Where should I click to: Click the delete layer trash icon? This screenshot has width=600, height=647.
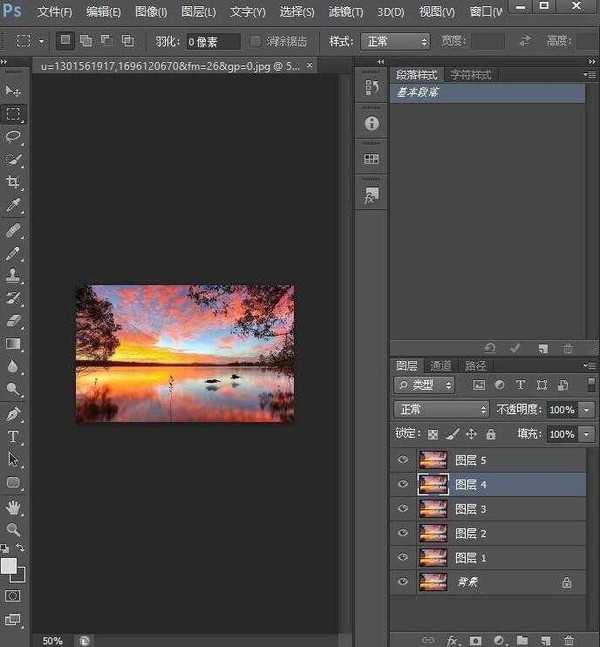(x=569, y=639)
